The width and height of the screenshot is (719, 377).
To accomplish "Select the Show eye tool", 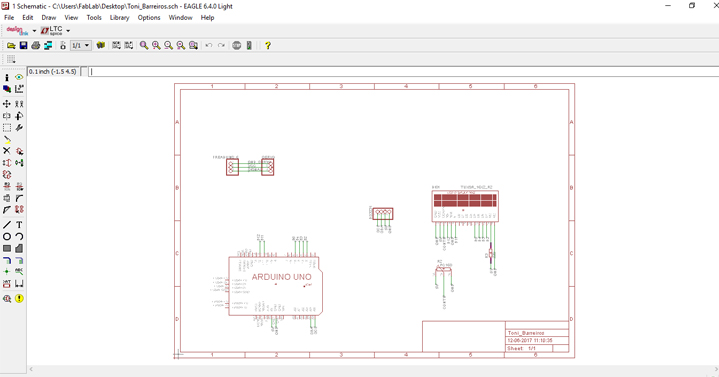I will coord(19,78).
